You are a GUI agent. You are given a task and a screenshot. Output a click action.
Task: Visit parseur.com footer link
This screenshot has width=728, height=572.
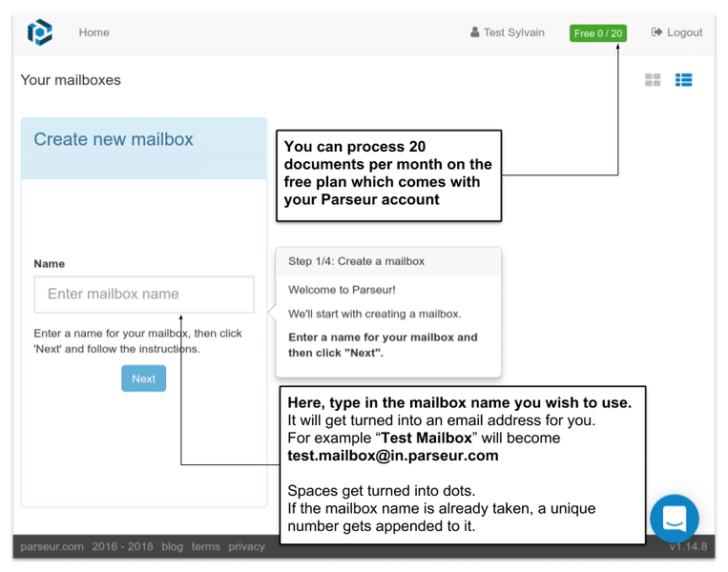[x=52, y=547]
